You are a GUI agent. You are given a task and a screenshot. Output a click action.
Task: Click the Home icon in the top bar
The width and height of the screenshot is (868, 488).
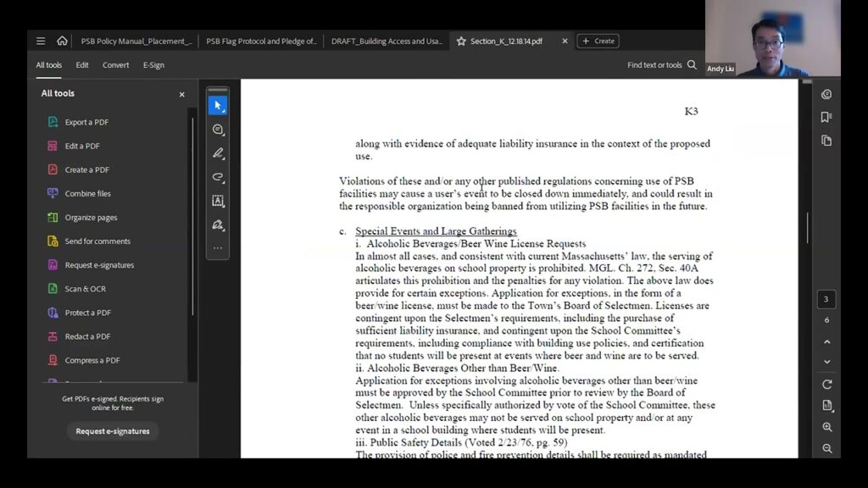pyautogui.click(x=62, y=41)
